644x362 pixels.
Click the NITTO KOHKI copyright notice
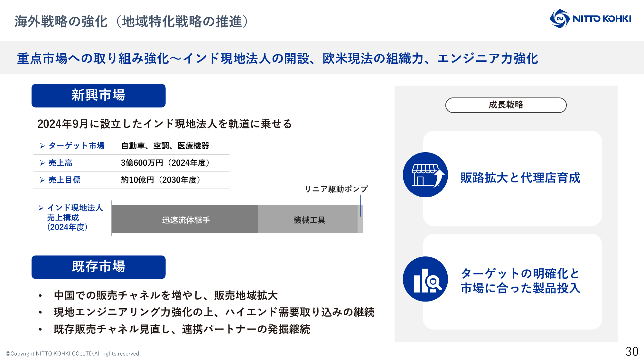click(x=73, y=354)
